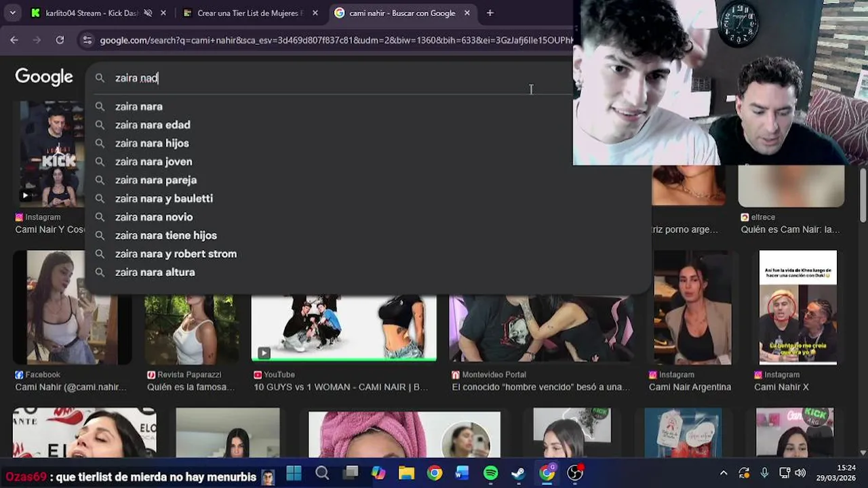Open a new browser tab
868x488 pixels.
(x=490, y=13)
